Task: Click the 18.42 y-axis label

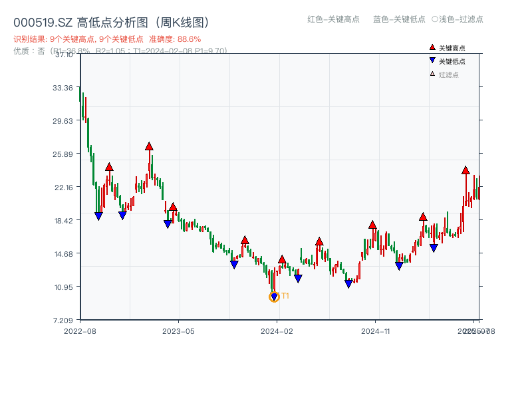Action: point(63,221)
